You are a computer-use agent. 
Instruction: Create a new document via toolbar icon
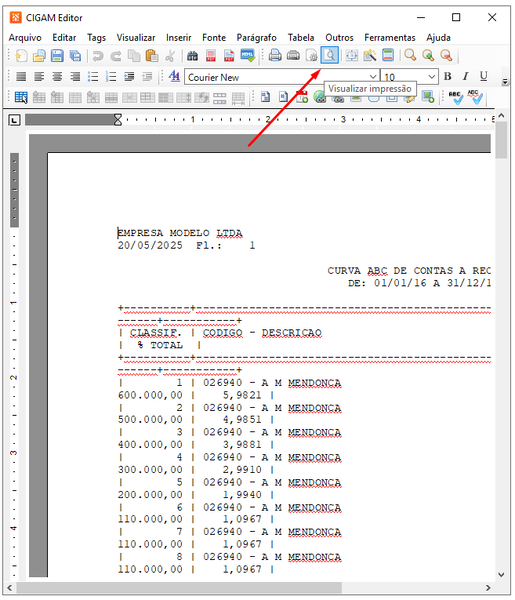click(21, 55)
